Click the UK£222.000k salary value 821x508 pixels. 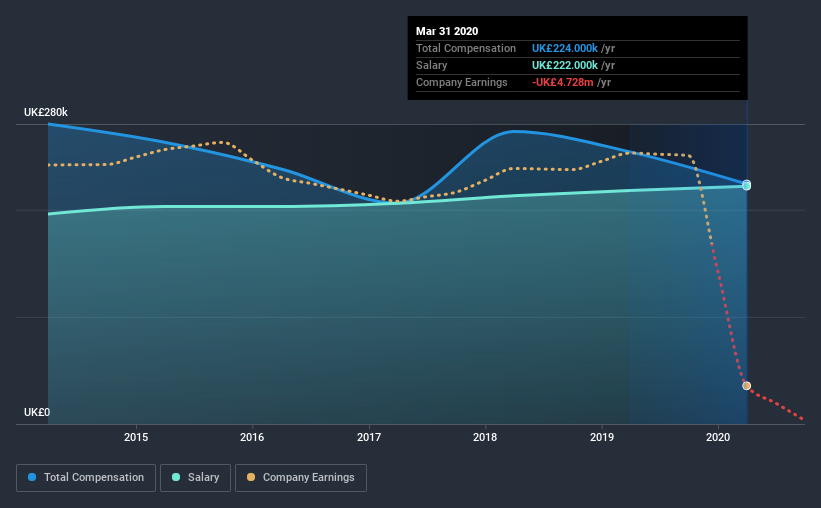564,65
